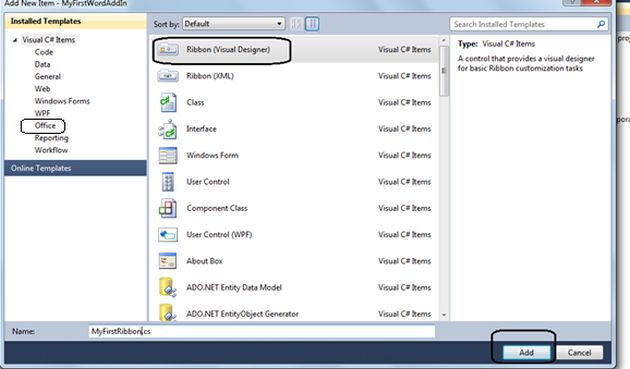The image size is (630, 369).
Task: Focus the Name input field
Action: [262, 331]
